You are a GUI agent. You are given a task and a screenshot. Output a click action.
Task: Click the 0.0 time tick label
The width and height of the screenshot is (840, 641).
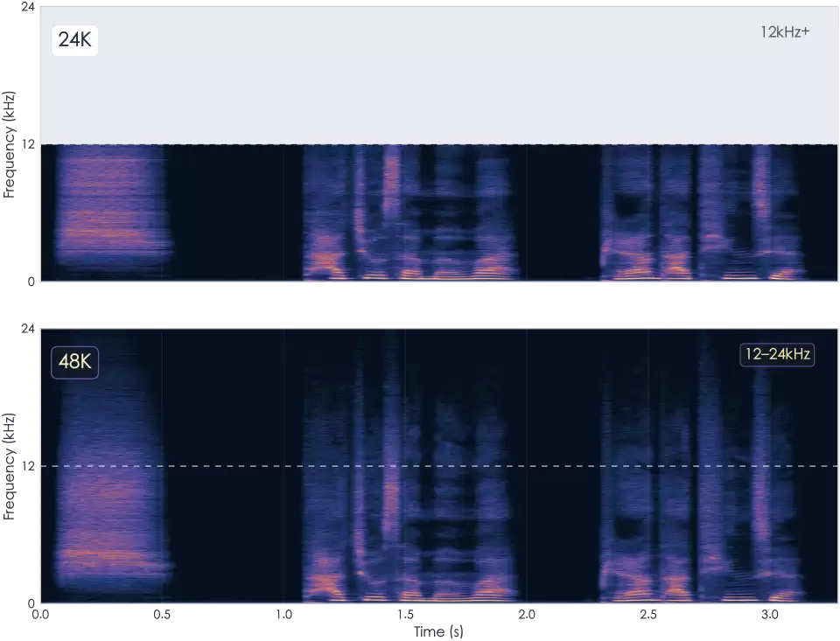tap(41, 615)
